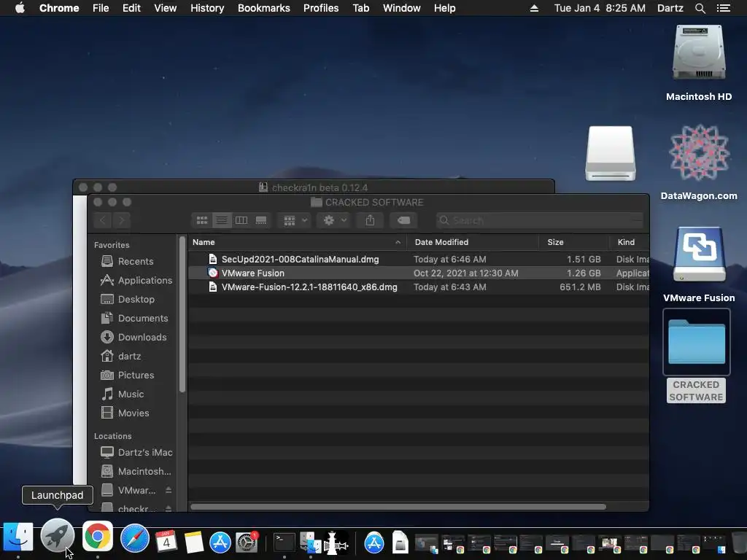The width and height of the screenshot is (747, 560).
Task: Open the group-by items dropdown
Action: 295,220
